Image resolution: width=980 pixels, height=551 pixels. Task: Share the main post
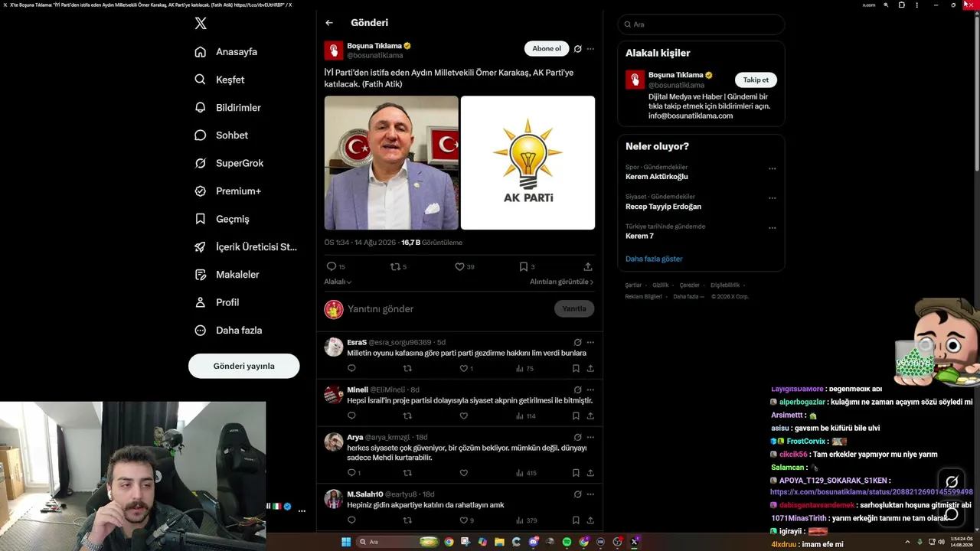588,266
